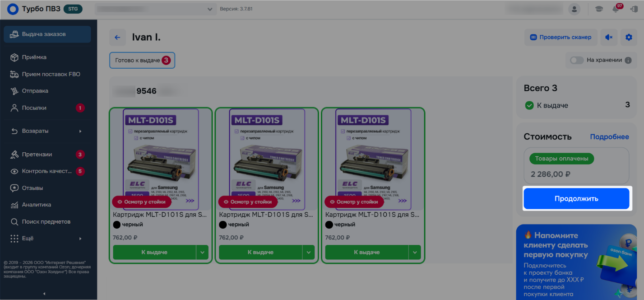Mute sound with the speaker icon
644x300 pixels.
click(x=609, y=37)
